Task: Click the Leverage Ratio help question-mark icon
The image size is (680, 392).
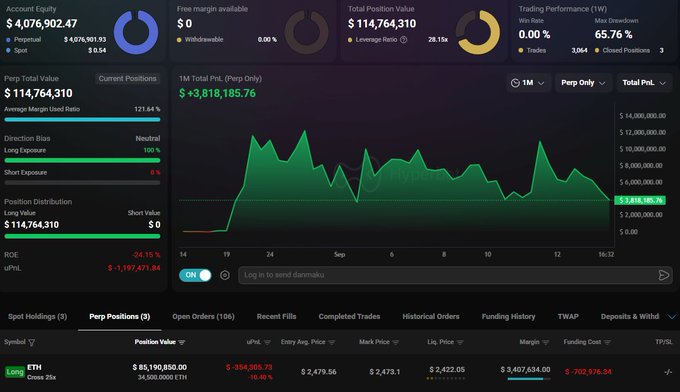Action: point(403,39)
